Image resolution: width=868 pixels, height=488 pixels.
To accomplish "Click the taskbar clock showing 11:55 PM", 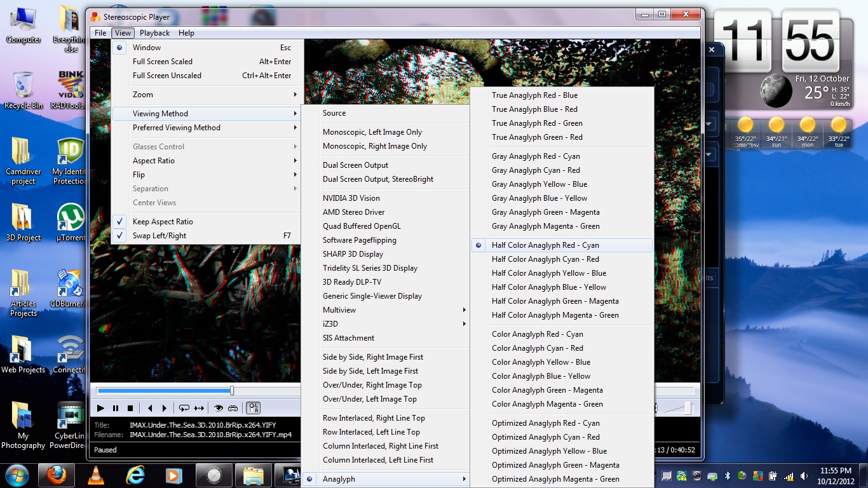I will [836, 475].
